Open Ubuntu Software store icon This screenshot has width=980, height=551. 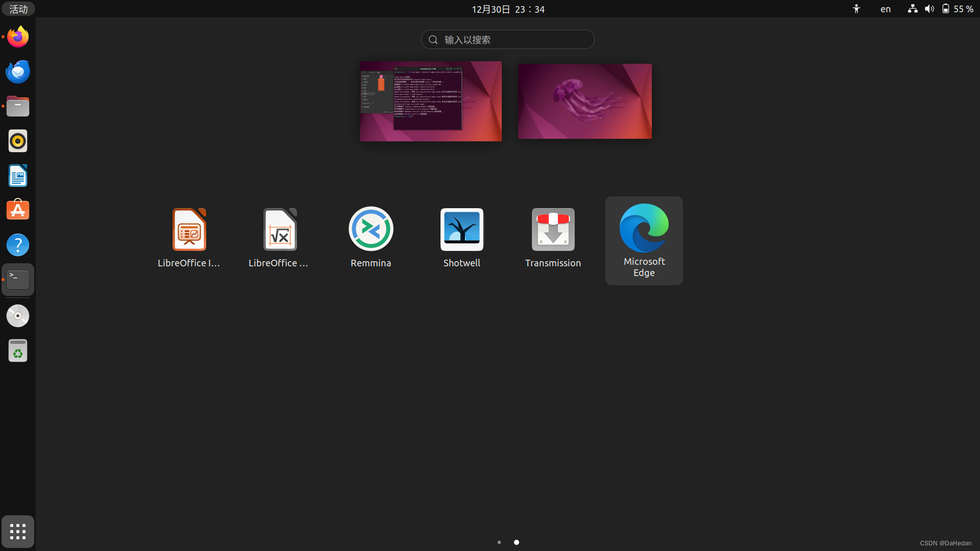[18, 210]
